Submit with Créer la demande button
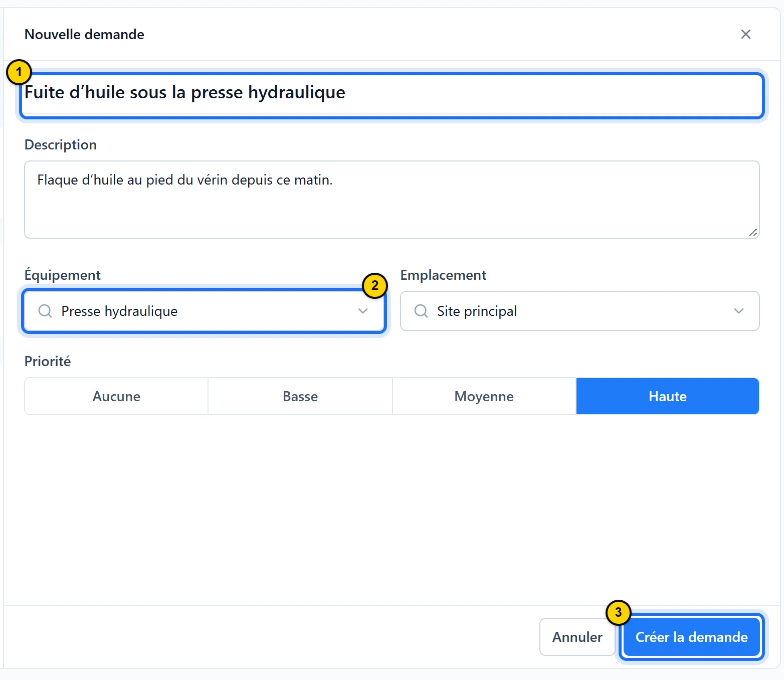784x680 pixels. (x=692, y=637)
